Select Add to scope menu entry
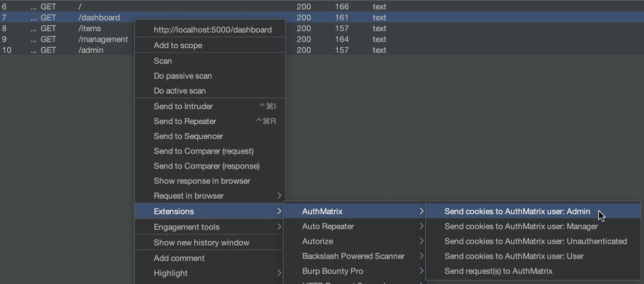The height and width of the screenshot is (284, 644). click(x=210, y=45)
